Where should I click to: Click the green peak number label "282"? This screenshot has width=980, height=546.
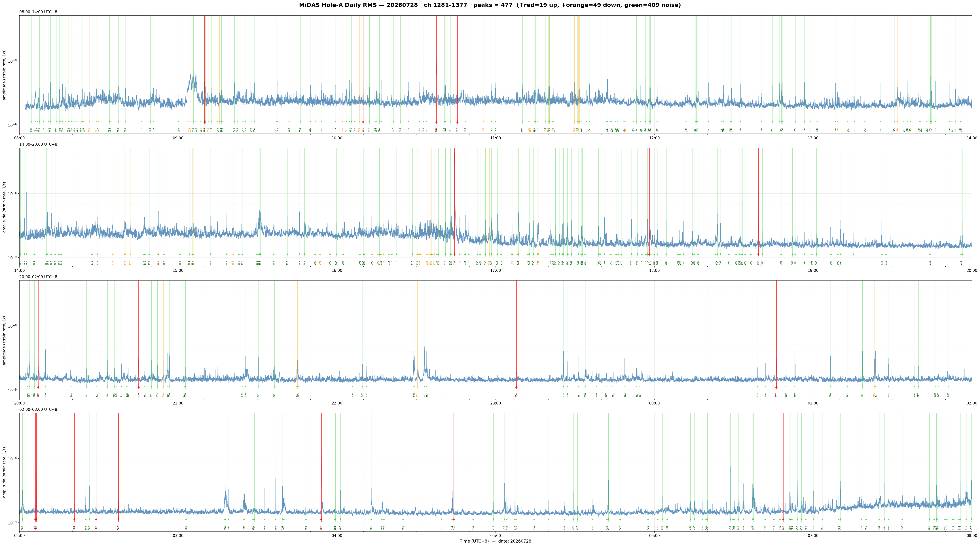tap(666, 263)
